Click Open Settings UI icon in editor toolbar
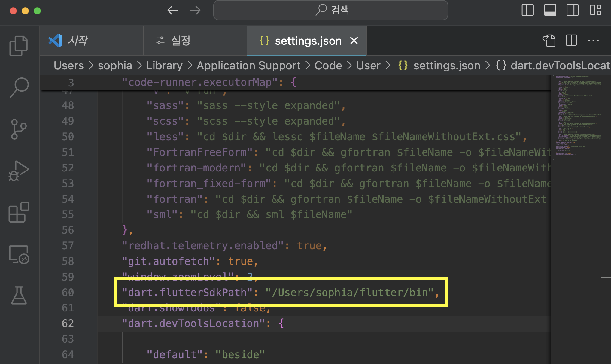This screenshot has height=364, width=611. [x=549, y=41]
